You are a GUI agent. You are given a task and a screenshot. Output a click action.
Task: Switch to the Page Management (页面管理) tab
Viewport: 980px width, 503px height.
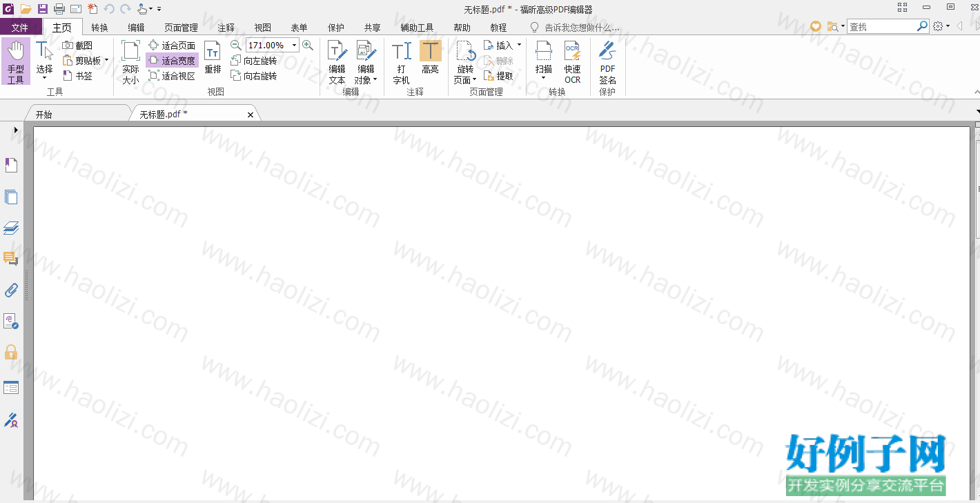(181, 28)
